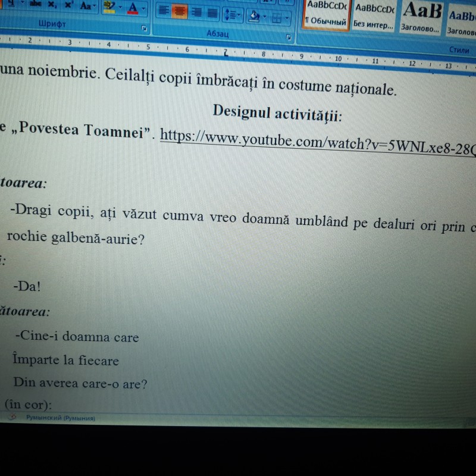Apply the text highlight color

pyautogui.click(x=108, y=6)
